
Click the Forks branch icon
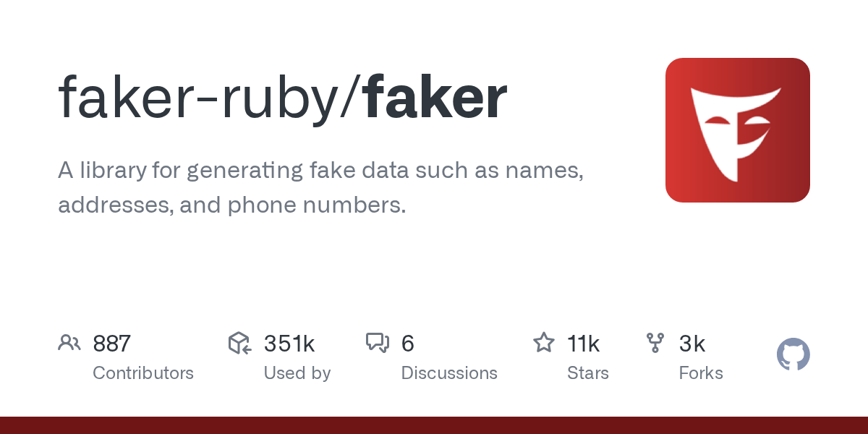point(655,343)
